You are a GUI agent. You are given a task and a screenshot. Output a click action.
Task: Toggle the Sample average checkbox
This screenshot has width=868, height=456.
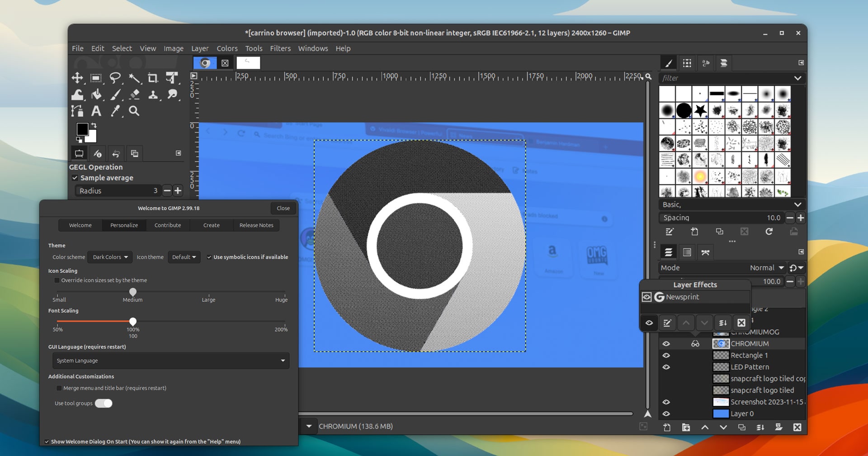point(75,178)
